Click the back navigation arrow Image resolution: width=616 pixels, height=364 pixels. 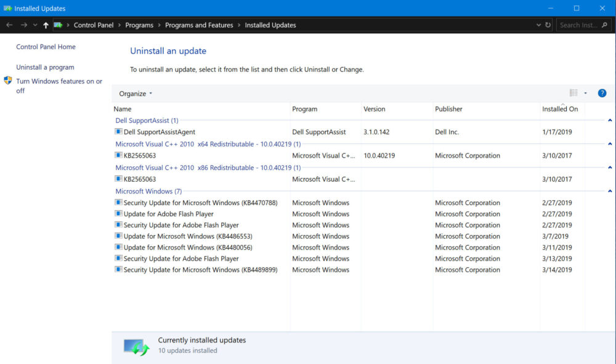click(x=9, y=25)
